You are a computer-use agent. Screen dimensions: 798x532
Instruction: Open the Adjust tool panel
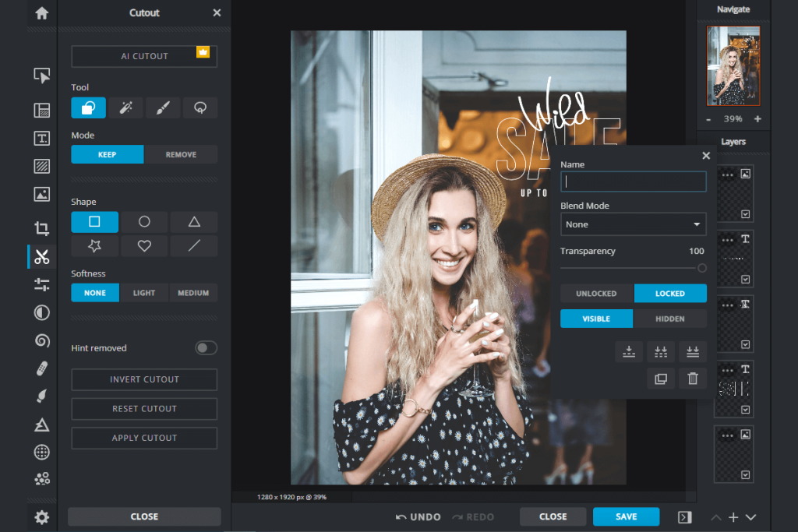[42, 284]
